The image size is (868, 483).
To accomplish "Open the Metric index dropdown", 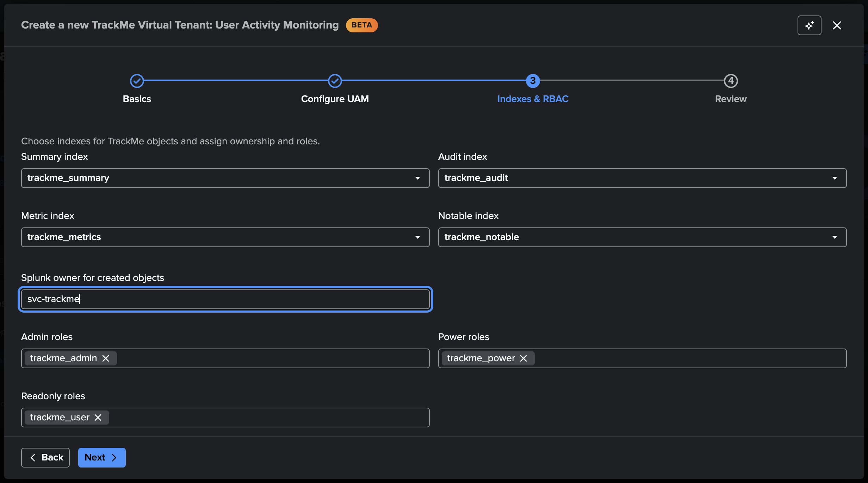I will (x=225, y=237).
